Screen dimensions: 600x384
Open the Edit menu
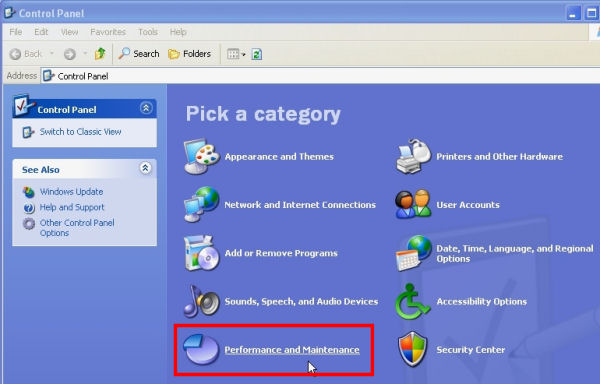tap(41, 32)
